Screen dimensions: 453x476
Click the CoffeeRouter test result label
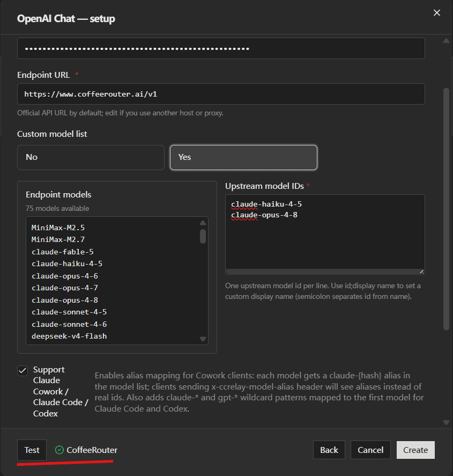coord(92,450)
